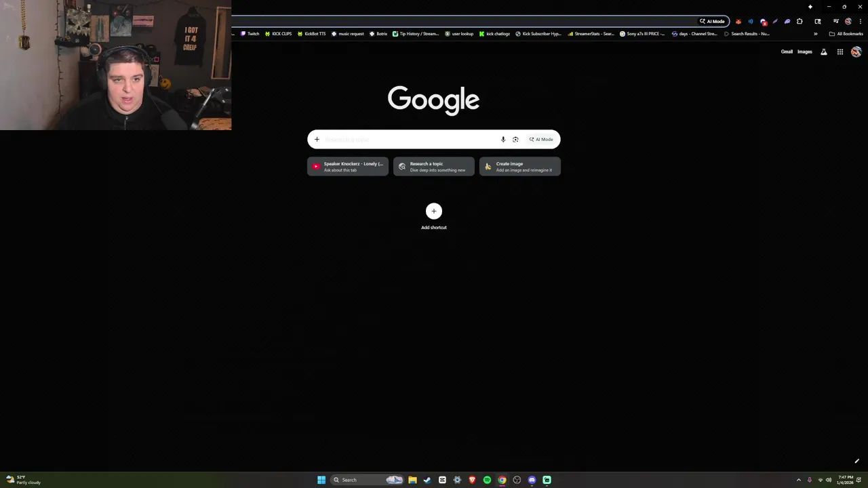Viewport: 868px width, 488px height.
Task: Click the Windows Start button
Action: (x=321, y=480)
